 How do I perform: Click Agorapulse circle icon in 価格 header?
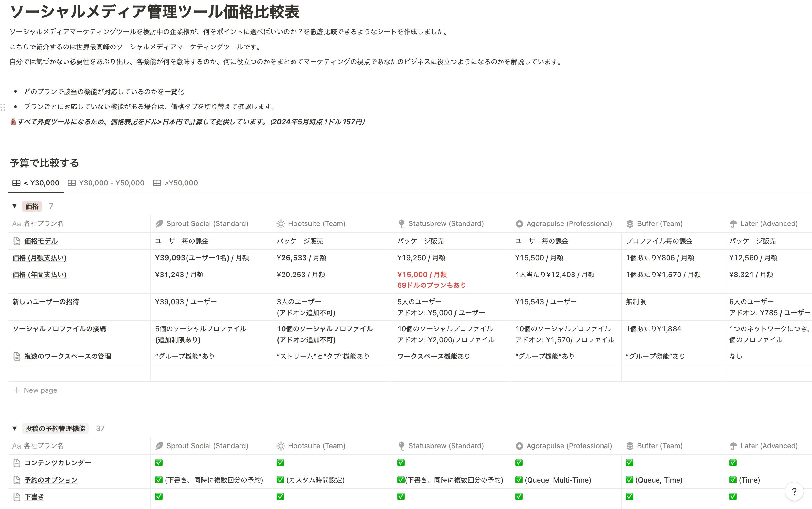tap(519, 224)
